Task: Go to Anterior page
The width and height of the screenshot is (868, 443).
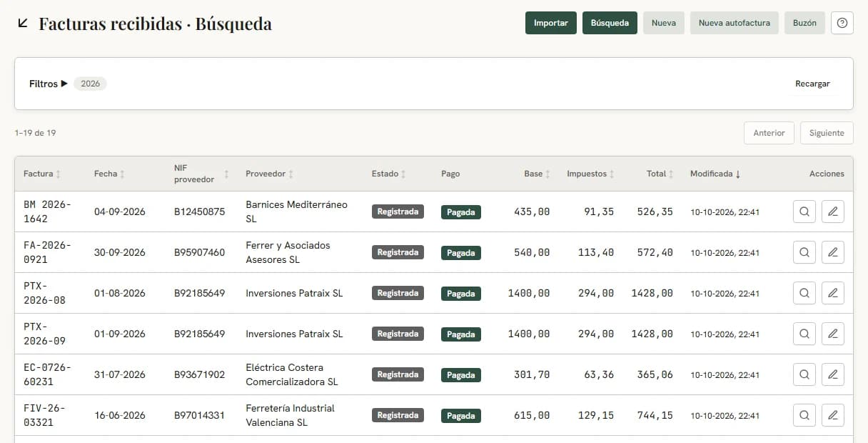Action: [x=769, y=133]
